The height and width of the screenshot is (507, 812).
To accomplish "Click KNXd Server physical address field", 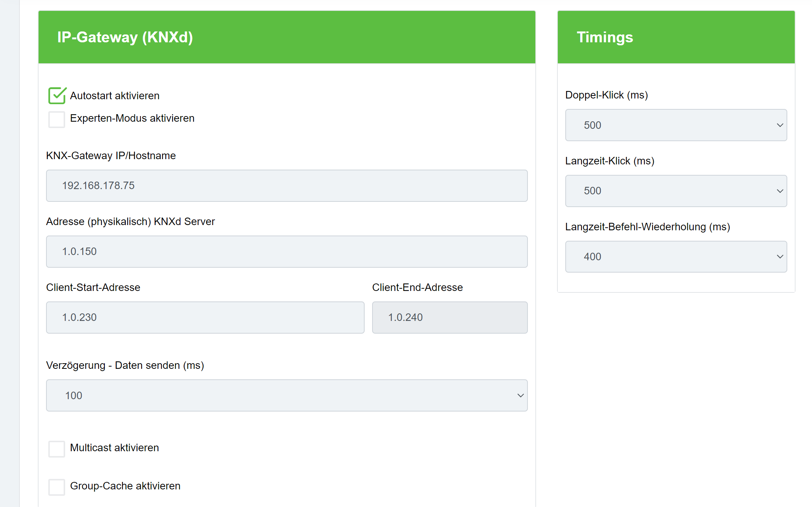I will (x=286, y=252).
